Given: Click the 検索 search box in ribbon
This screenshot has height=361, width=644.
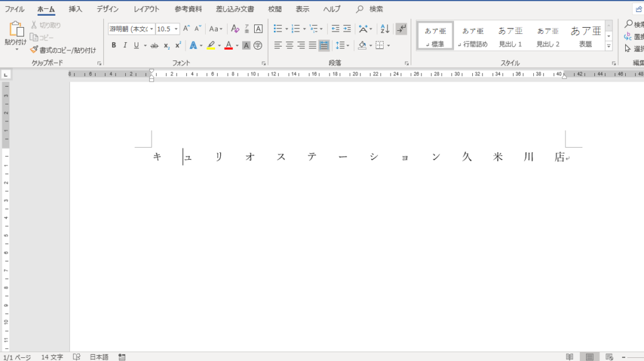Looking at the screenshot, I should pos(370,9).
